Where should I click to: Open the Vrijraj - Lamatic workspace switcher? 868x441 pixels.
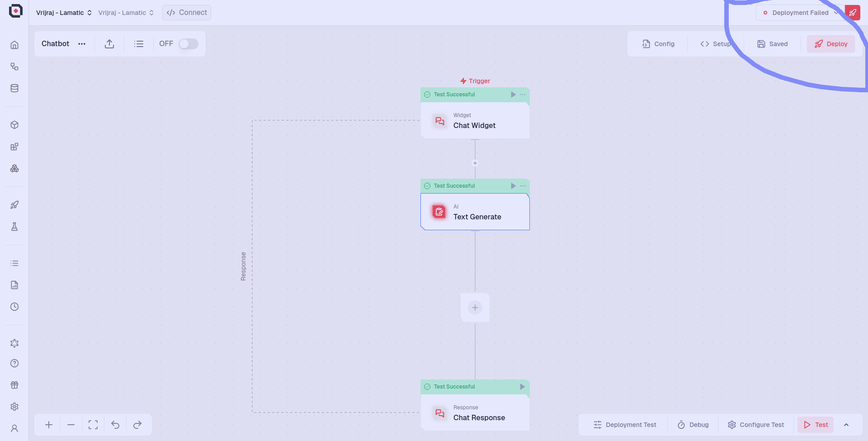(64, 13)
